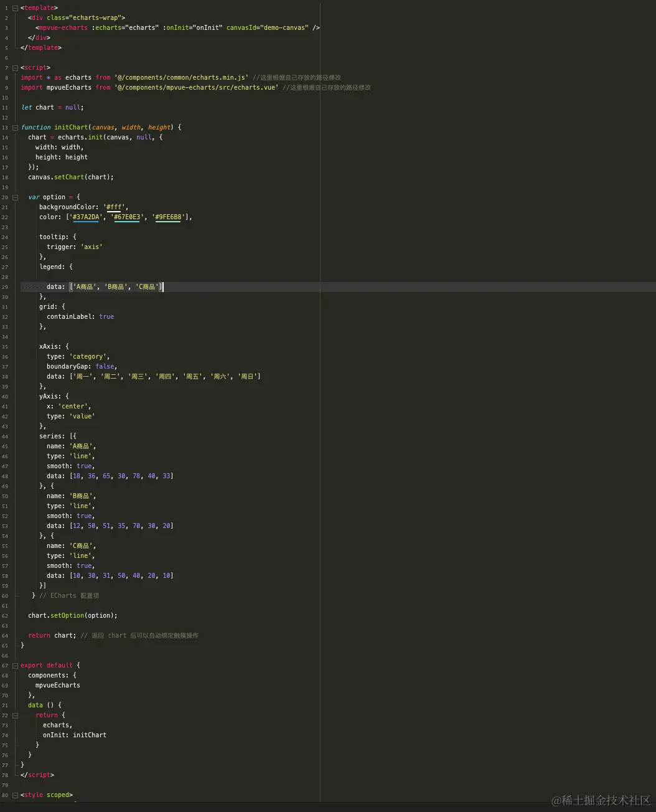Click the data array starting with 12, 50
This screenshot has height=812, width=656.
point(121,526)
